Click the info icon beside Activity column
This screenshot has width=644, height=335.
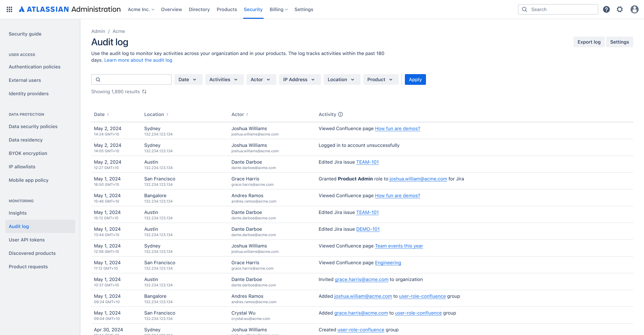[340, 114]
